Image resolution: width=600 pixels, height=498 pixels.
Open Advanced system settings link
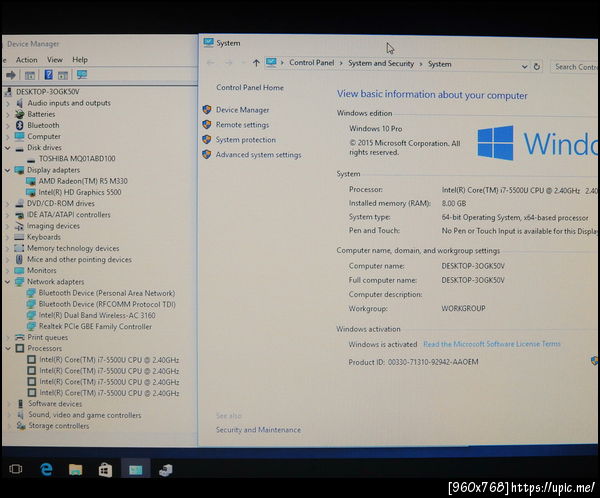pos(259,155)
